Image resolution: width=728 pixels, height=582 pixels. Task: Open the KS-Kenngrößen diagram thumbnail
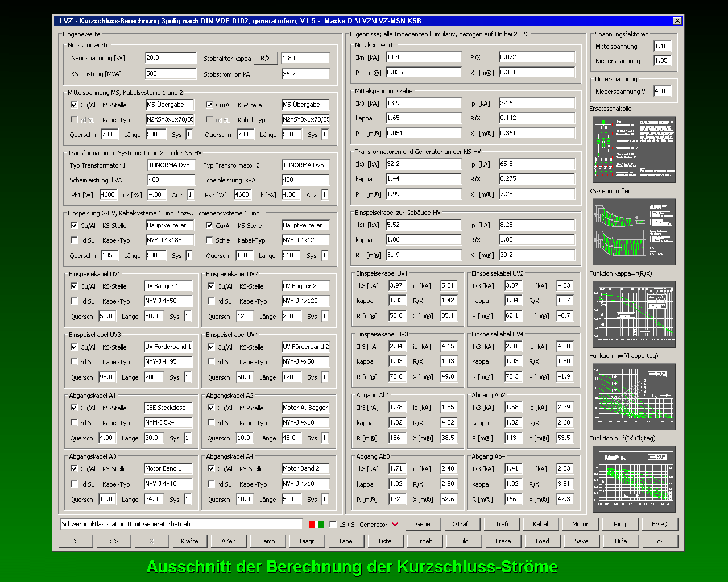pyautogui.click(x=634, y=232)
